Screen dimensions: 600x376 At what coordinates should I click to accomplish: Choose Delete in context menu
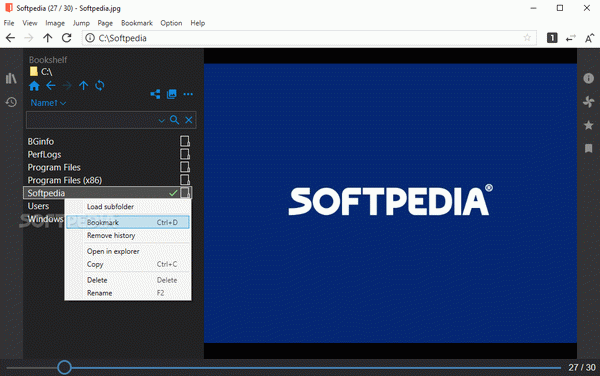point(128,280)
